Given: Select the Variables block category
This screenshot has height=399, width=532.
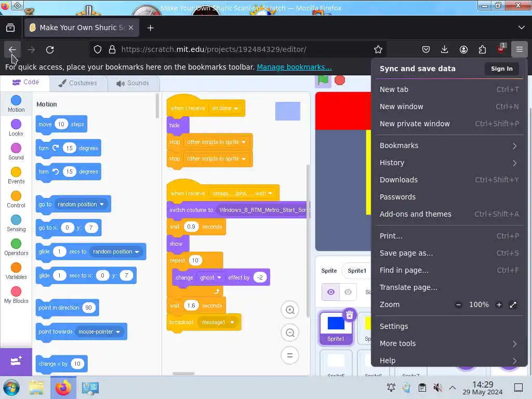Looking at the screenshot, I should point(16,271).
